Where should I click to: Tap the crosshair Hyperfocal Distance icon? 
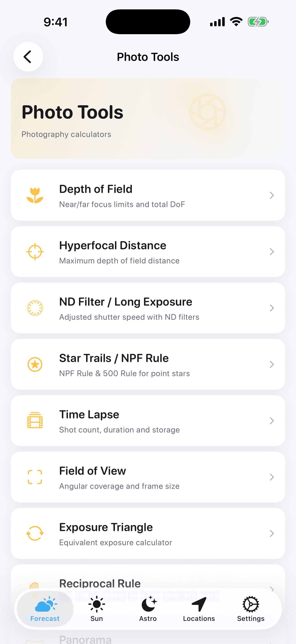tap(35, 251)
